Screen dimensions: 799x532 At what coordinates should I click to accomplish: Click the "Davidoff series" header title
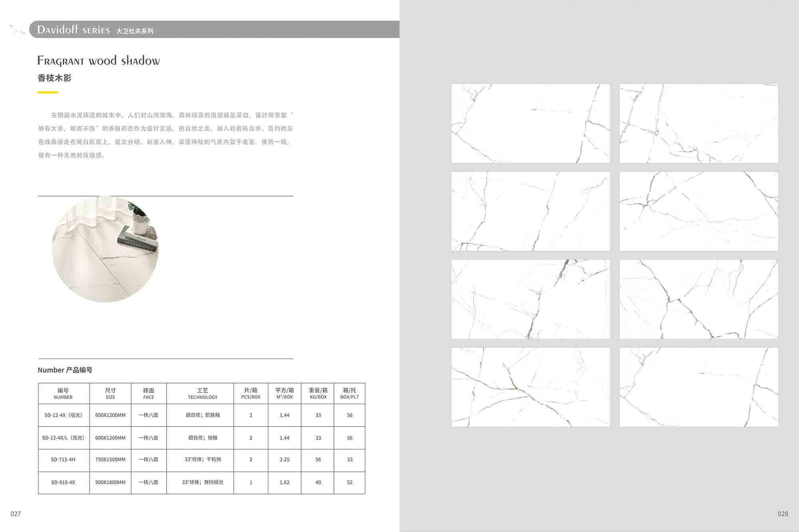74,30
